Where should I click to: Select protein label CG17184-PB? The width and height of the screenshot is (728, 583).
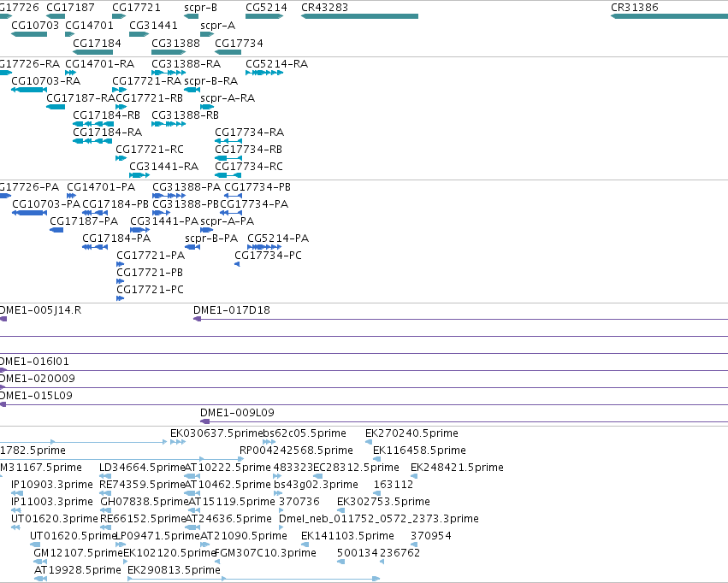pyautogui.click(x=115, y=204)
